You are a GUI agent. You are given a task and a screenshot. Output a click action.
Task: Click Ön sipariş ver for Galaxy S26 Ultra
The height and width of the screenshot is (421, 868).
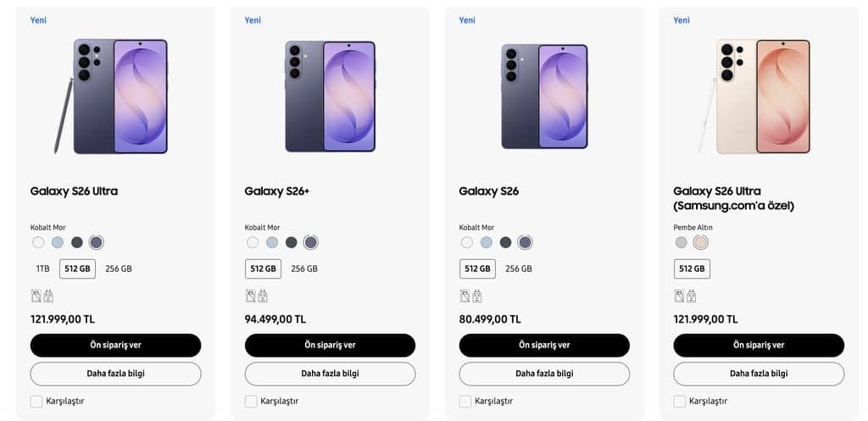coord(115,346)
